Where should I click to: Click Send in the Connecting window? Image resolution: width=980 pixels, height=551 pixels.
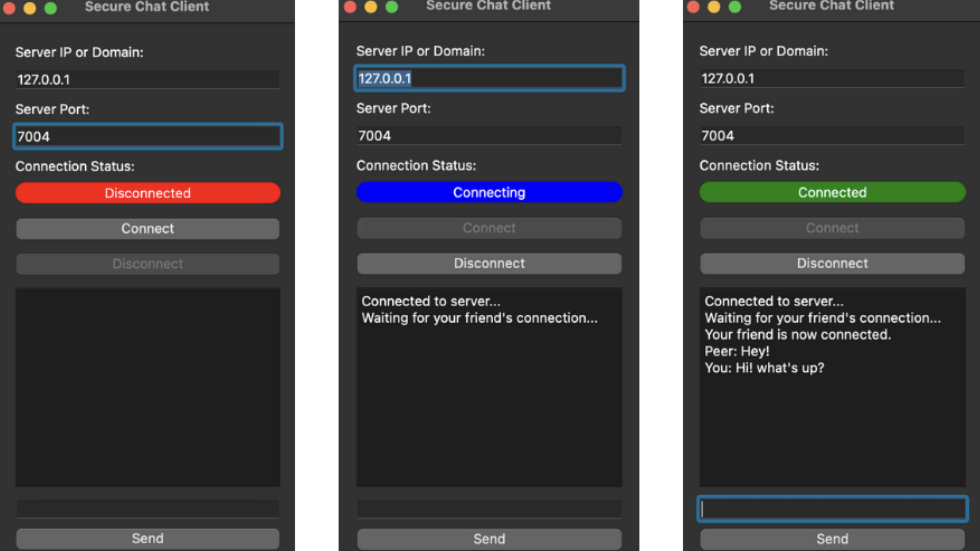click(489, 538)
